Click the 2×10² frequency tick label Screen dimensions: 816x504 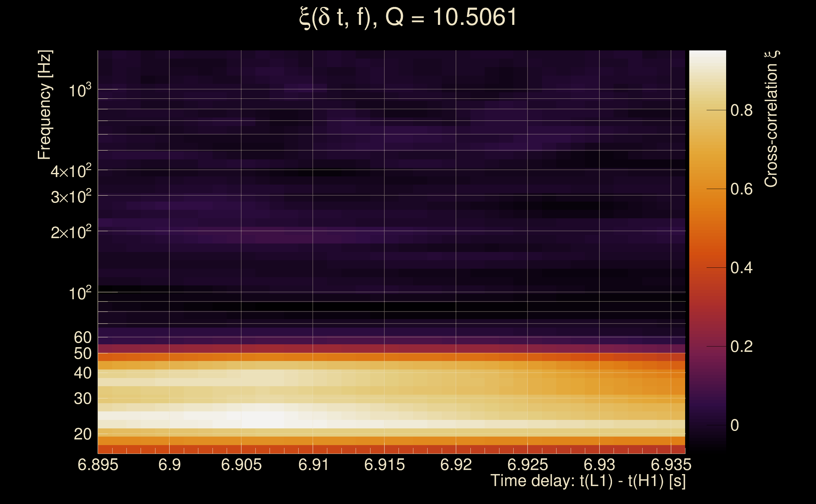pos(71,232)
